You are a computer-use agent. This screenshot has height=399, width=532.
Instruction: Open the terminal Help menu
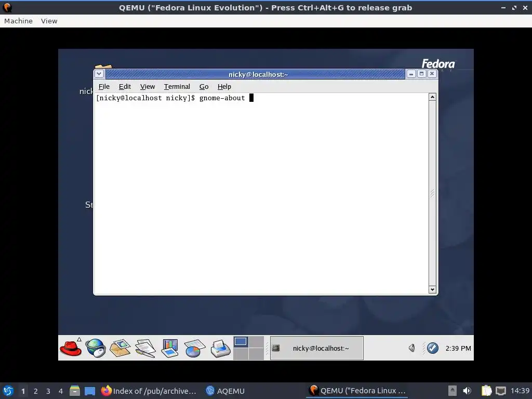[224, 87]
